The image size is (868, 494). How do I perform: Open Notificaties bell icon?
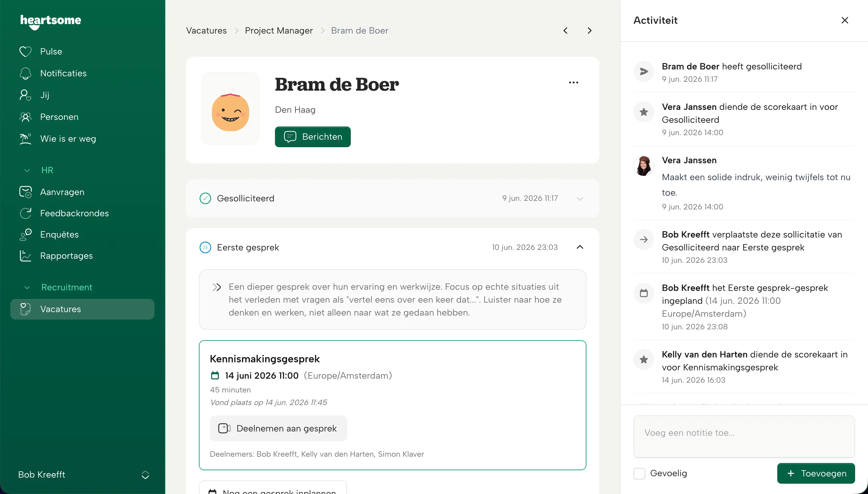(x=26, y=73)
